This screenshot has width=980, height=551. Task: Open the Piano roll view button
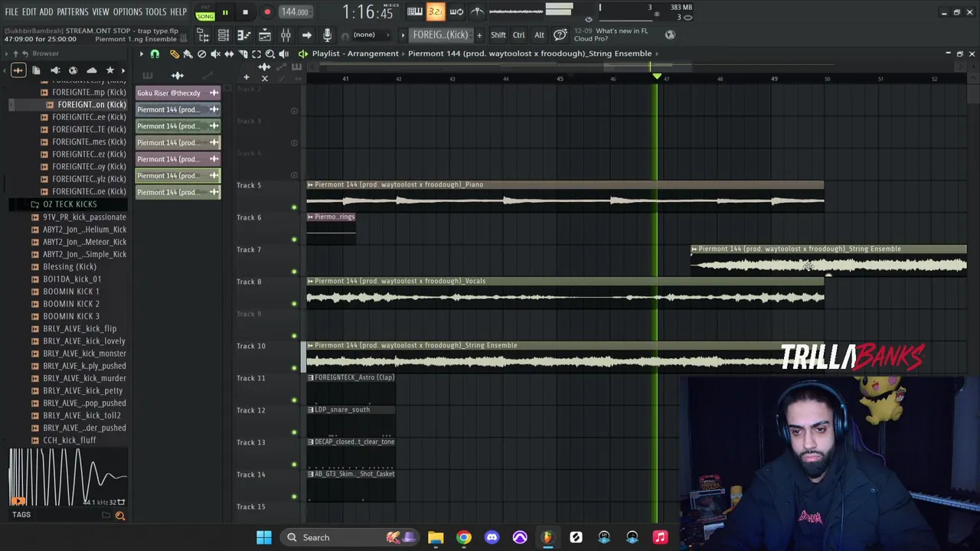click(243, 35)
